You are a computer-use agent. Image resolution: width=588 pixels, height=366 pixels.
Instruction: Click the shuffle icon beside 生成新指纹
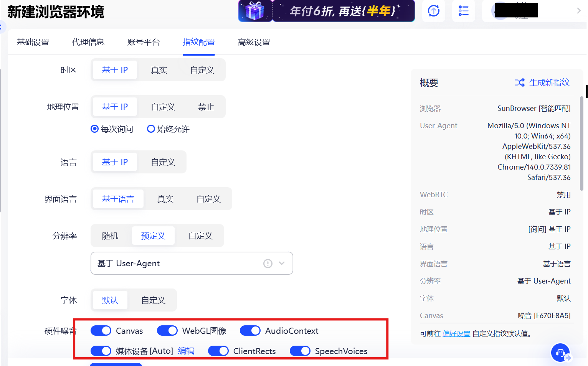pos(520,82)
